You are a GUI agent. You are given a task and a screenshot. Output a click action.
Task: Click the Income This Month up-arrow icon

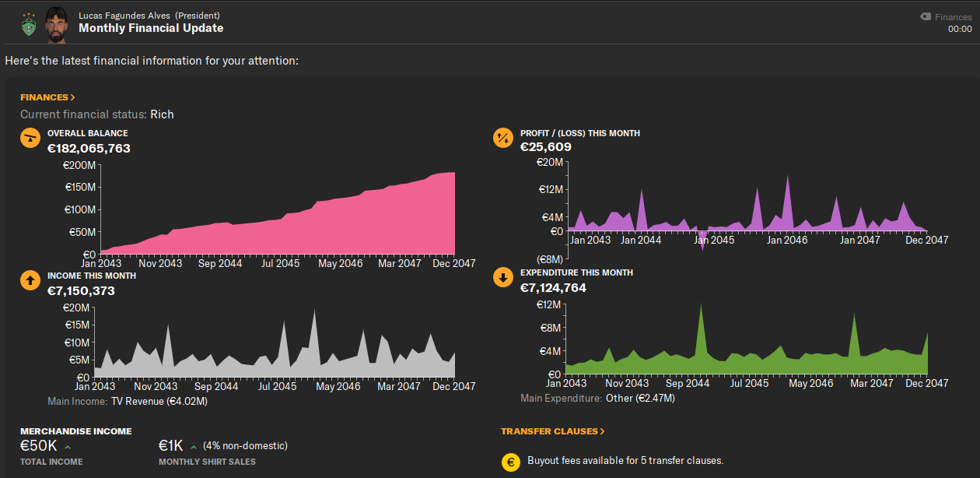[x=30, y=280]
